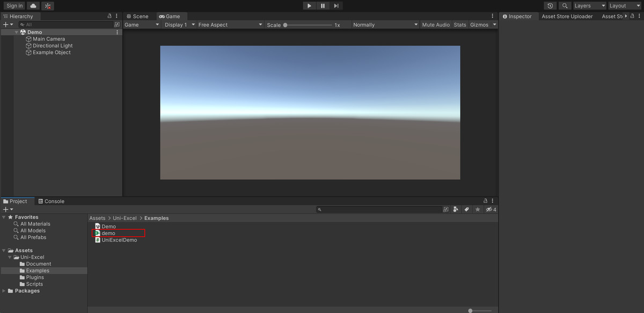Open search history via clock icon top right
644x313 pixels.
point(550,5)
